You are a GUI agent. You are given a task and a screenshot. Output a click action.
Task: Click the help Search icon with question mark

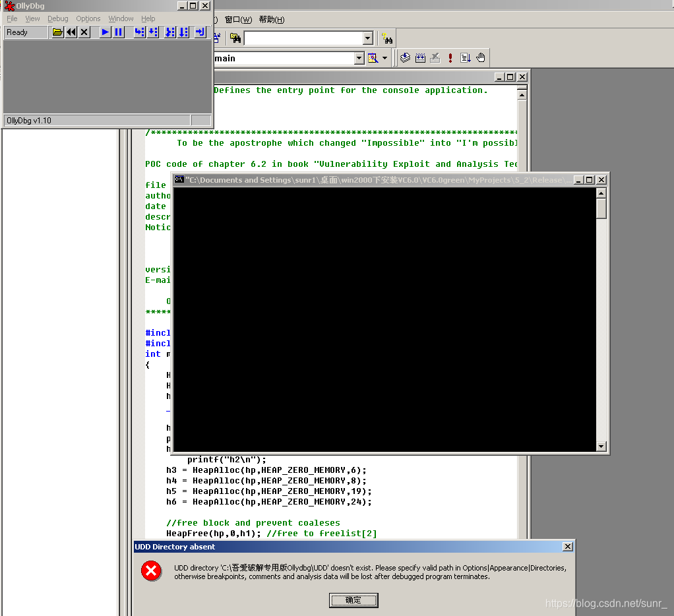tap(387, 38)
